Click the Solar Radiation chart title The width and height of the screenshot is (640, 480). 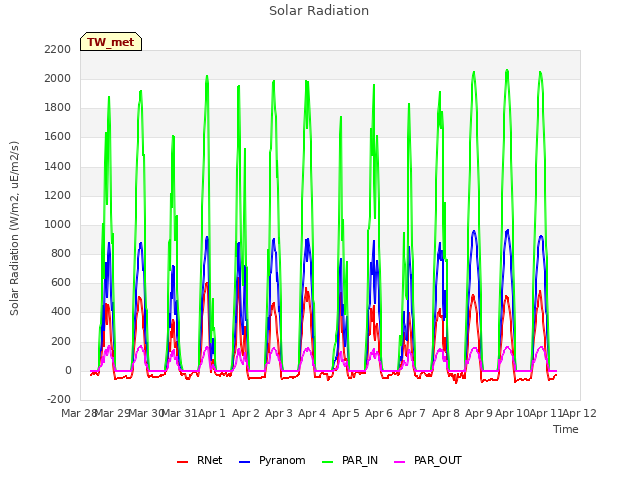pyautogui.click(x=319, y=11)
